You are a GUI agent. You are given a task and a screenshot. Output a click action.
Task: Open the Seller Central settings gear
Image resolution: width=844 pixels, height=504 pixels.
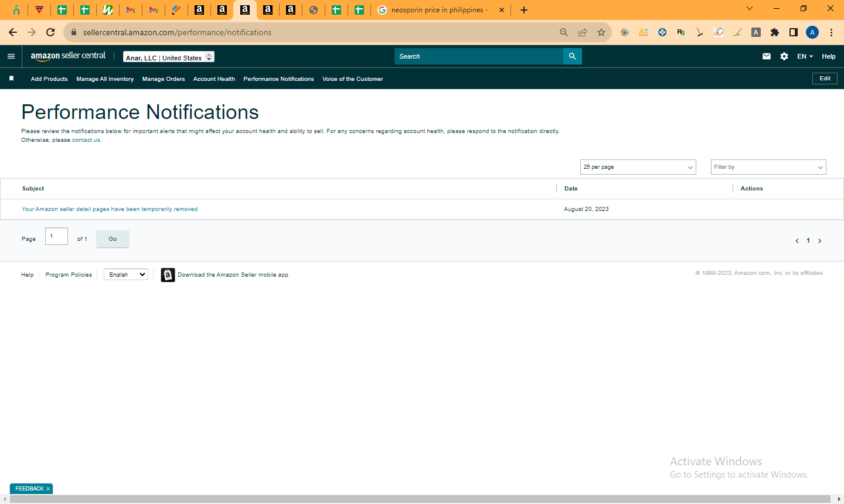click(x=784, y=56)
